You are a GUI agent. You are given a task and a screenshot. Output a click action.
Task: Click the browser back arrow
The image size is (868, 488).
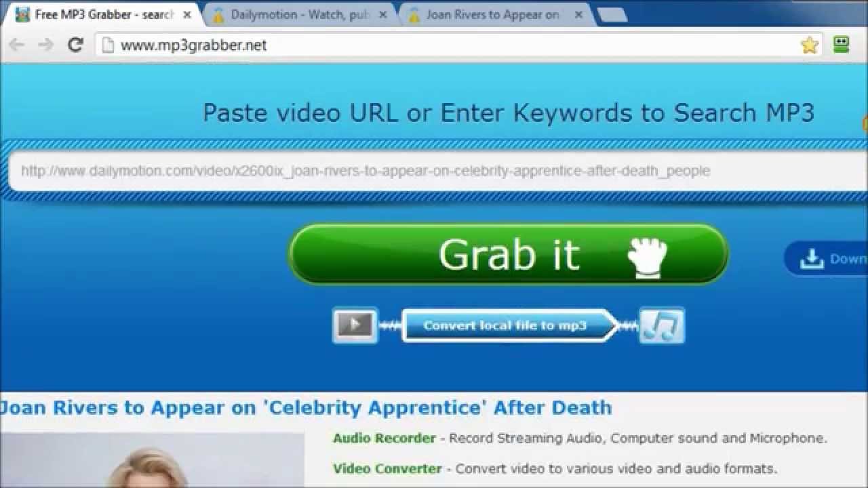tap(16, 45)
